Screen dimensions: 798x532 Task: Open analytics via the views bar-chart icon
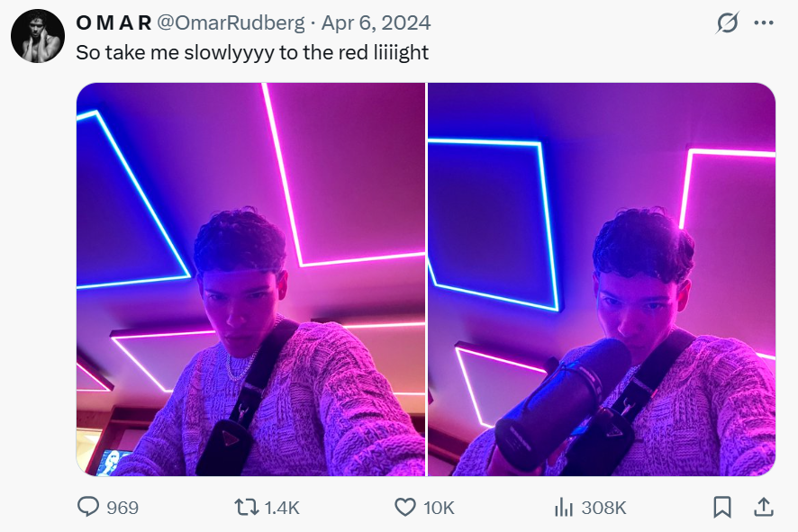click(564, 508)
